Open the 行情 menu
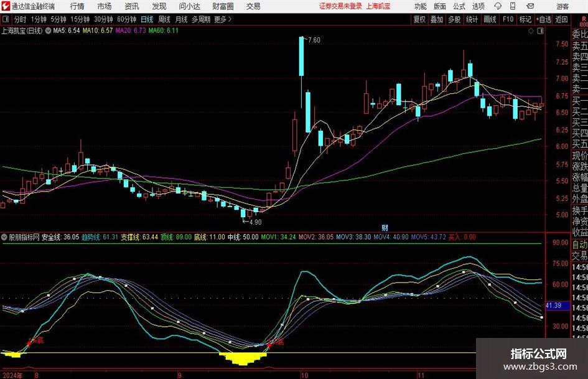This screenshot has height=379, width=588. [77, 6]
